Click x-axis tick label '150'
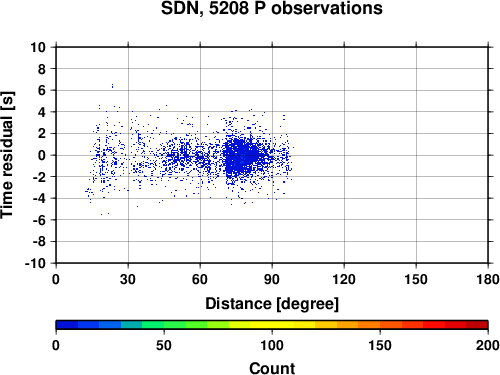The height and width of the screenshot is (375, 500). [416, 279]
